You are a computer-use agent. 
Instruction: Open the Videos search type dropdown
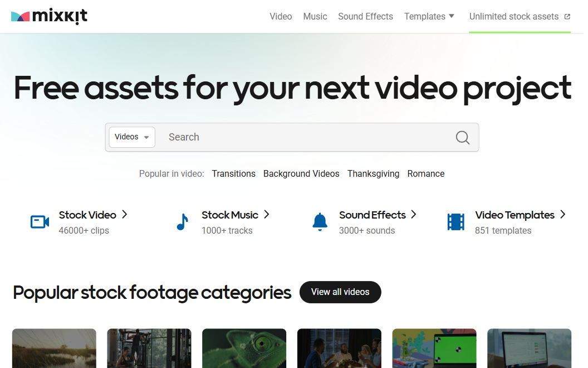coord(132,137)
